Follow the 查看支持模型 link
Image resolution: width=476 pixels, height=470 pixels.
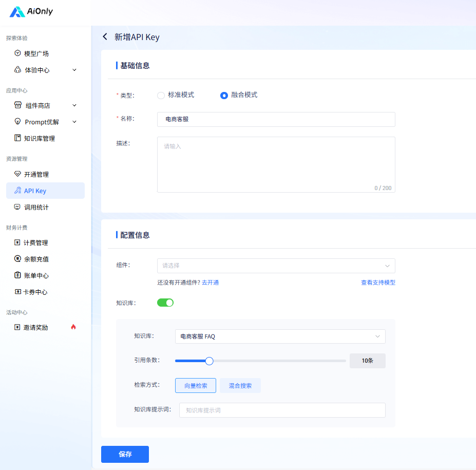pyautogui.click(x=378, y=283)
